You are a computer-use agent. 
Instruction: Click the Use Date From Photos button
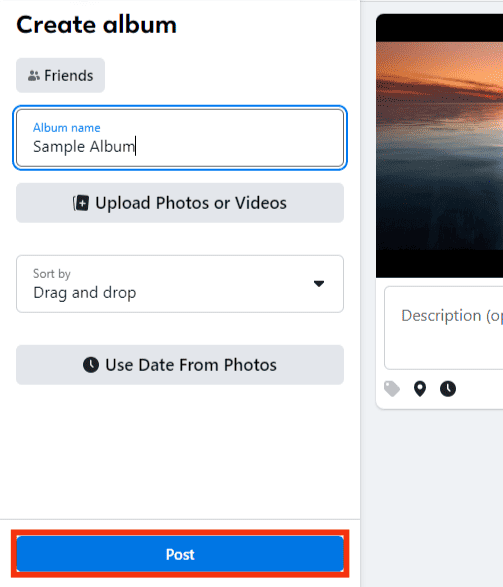[180, 365]
